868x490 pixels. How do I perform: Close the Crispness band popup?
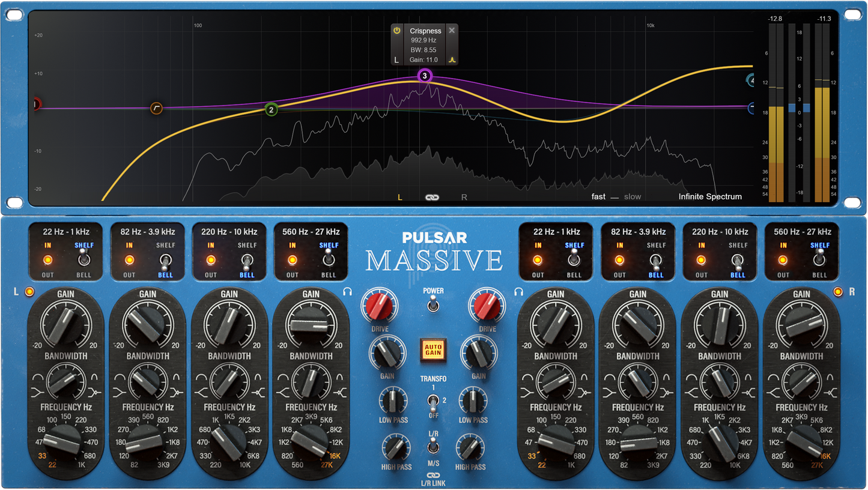(x=452, y=31)
